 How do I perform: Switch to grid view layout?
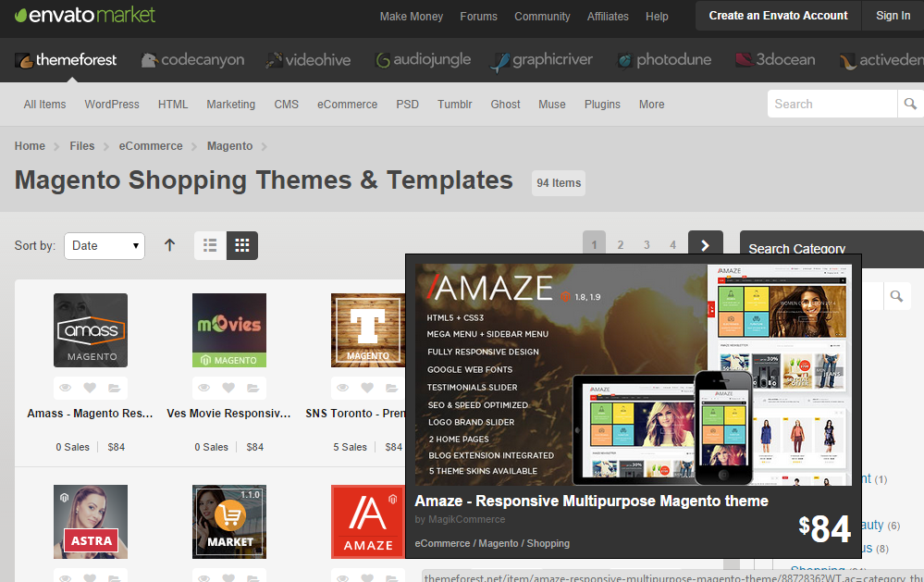coord(242,245)
